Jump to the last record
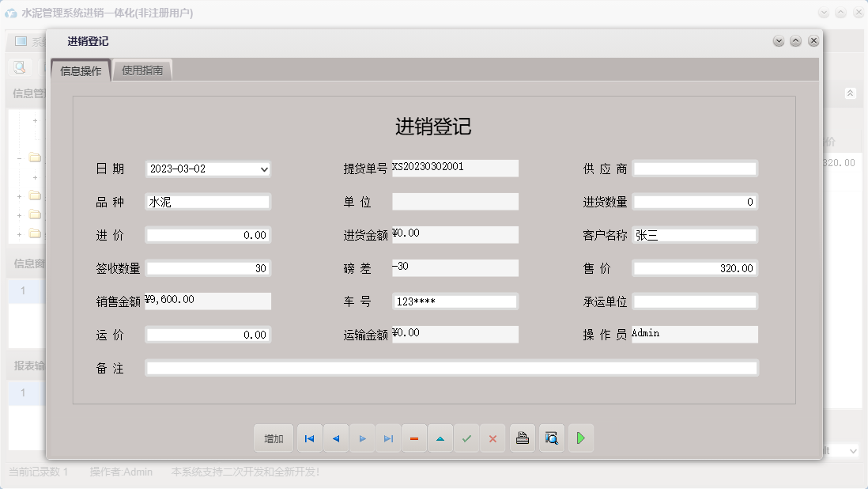The image size is (868, 489). 388,438
